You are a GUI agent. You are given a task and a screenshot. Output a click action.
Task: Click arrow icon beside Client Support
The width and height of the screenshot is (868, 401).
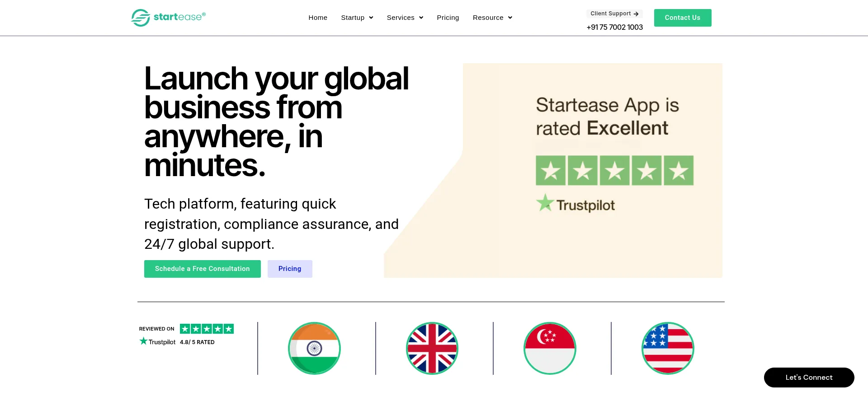tap(636, 14)
